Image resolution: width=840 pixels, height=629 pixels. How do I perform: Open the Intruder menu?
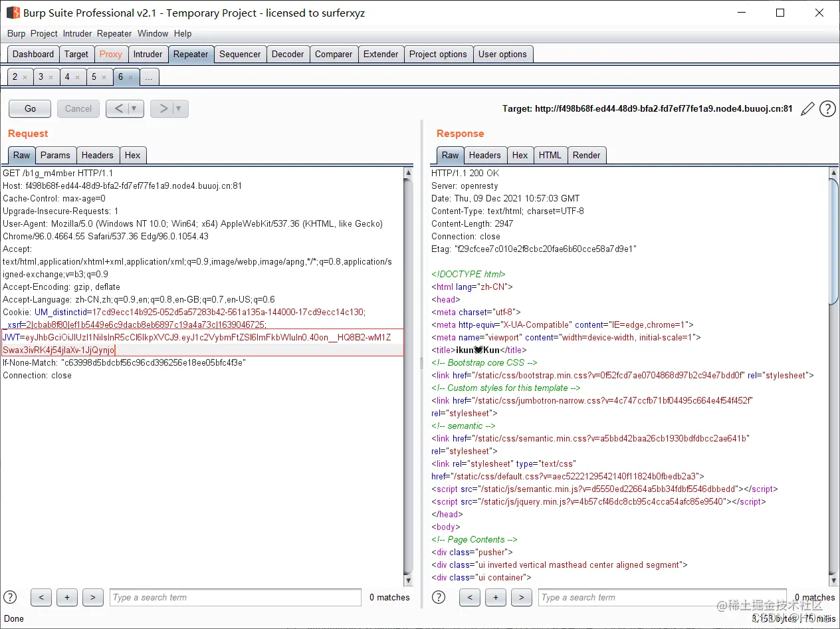point(77,33)
